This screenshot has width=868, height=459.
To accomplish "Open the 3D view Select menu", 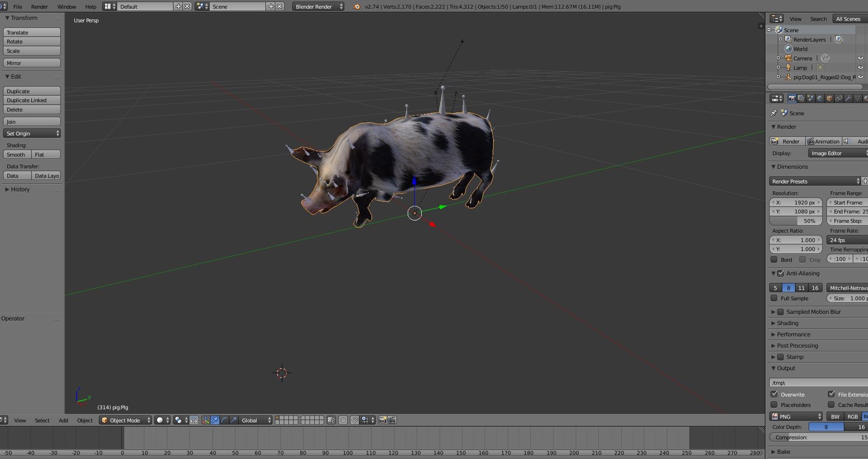I will click(x=42, y=420).
